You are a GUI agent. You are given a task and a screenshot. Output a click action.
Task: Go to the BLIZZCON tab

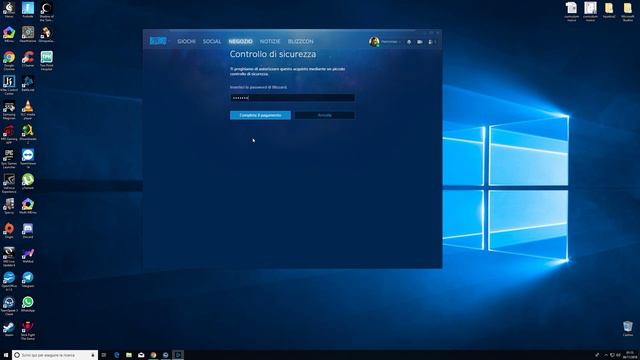(x=300, y=41)
